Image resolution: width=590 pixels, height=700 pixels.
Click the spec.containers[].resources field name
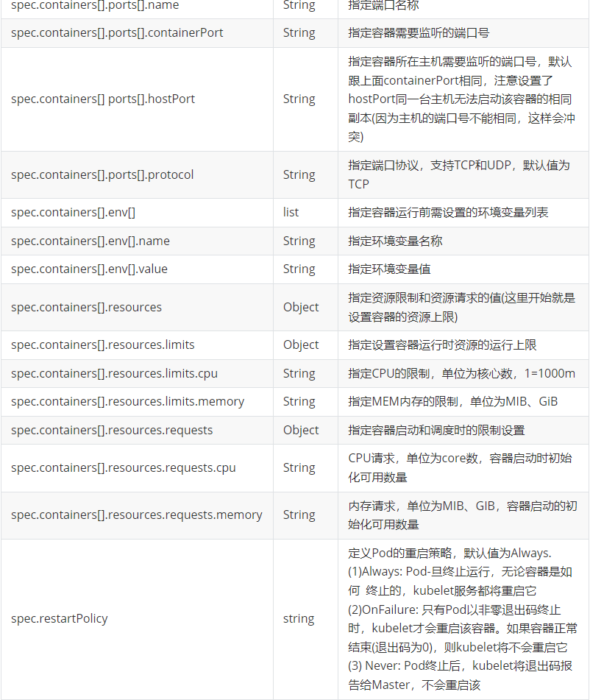(86, 307)
